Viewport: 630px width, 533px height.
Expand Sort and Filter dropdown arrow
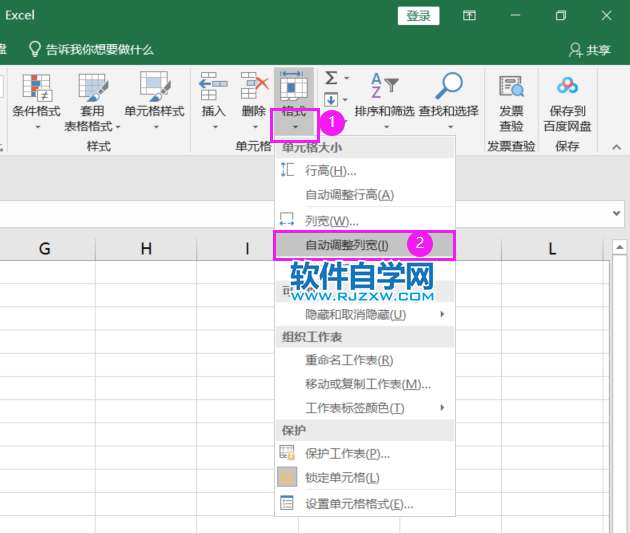pos(387,127)
